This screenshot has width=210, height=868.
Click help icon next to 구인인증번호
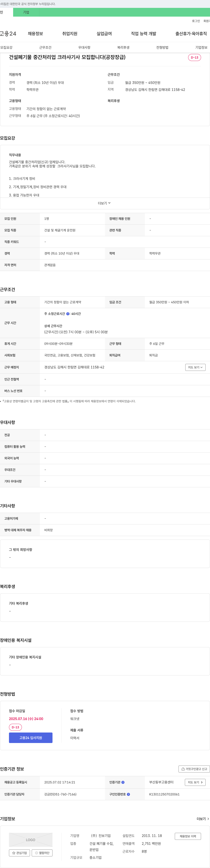tap(128, 794)
